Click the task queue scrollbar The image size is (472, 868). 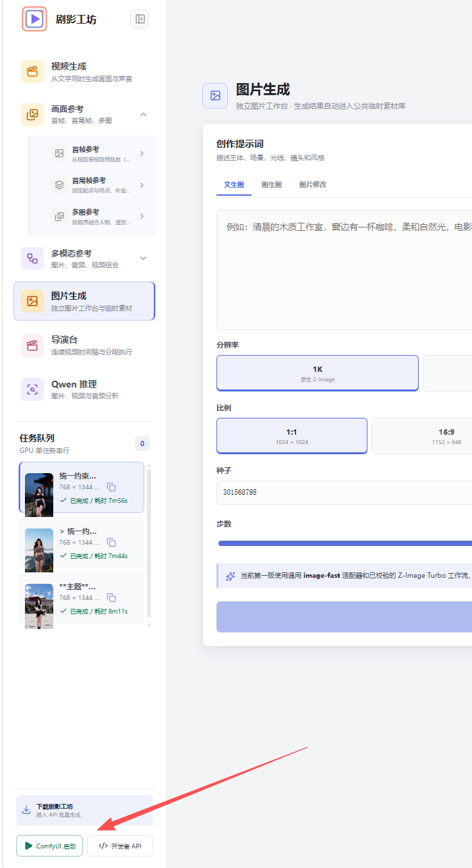pos(149,543)
